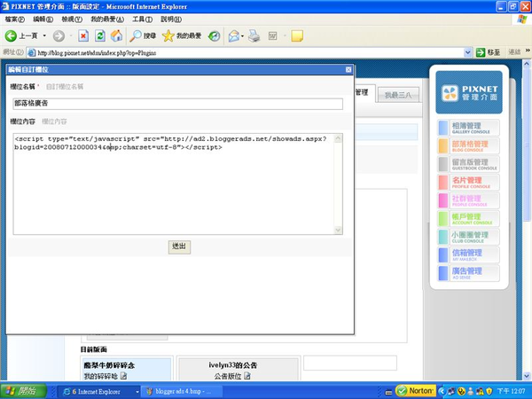The width and height of the screenshot is (532, 399).
Task: Open the Mail icon dropdown arrow
Action: click(243, 36)
